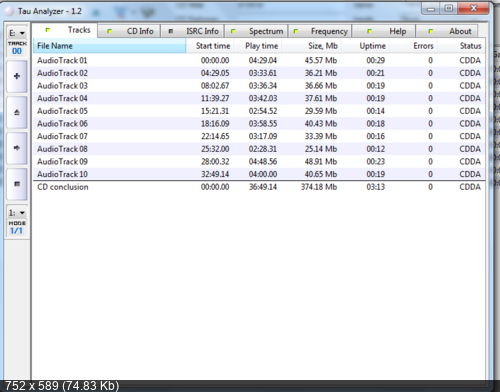This screenshot has width=500, height=392.
Task: Select the AudioTrack 08 row
Action: 259,149
